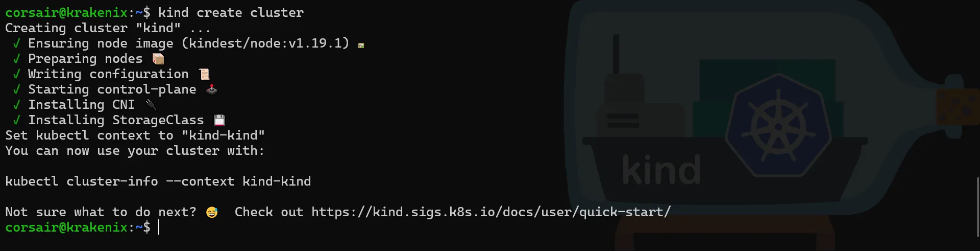Click the plug emoji after Installing CNI

tap(151, 105)
